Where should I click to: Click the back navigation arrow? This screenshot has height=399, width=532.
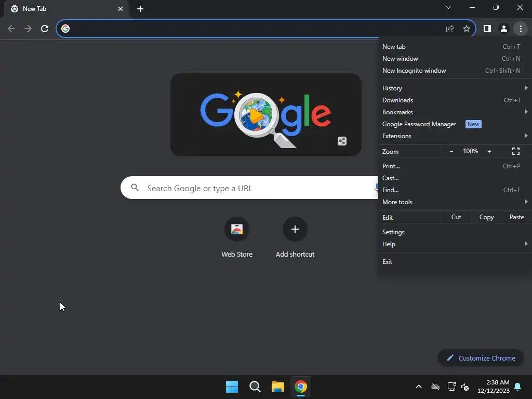coord(11,29)
